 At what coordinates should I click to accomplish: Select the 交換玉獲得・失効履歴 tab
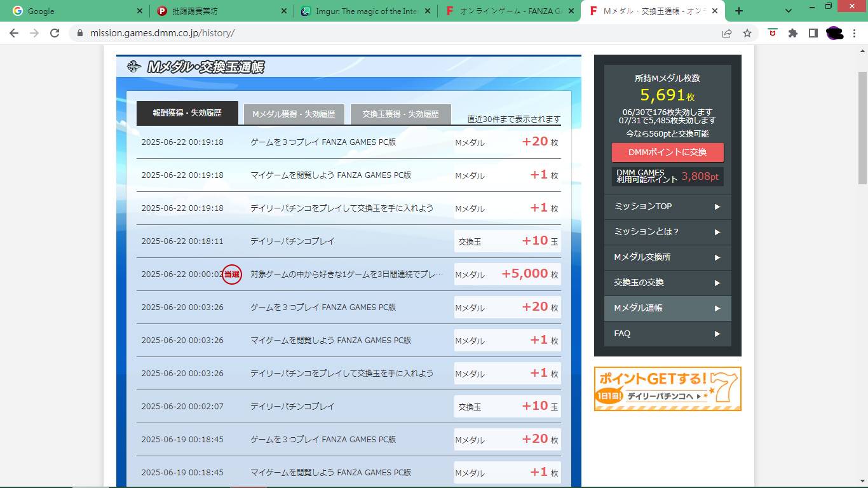point(400,114)
